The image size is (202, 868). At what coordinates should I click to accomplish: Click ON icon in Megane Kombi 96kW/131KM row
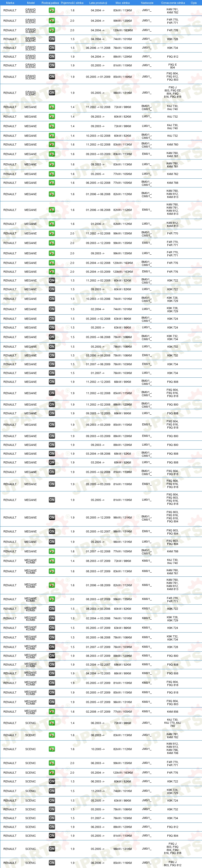[51, 702]
